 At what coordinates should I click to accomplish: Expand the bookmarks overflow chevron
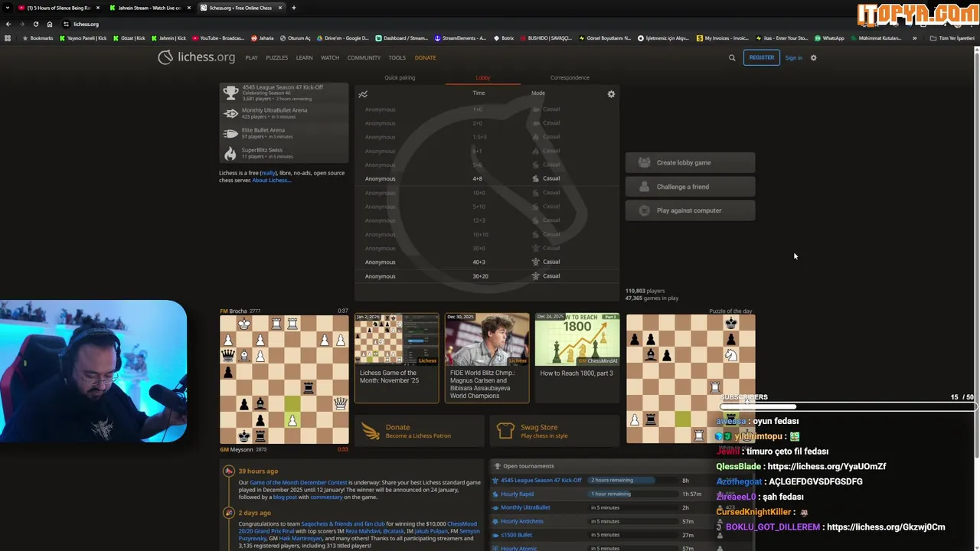(x=914, y=37)
